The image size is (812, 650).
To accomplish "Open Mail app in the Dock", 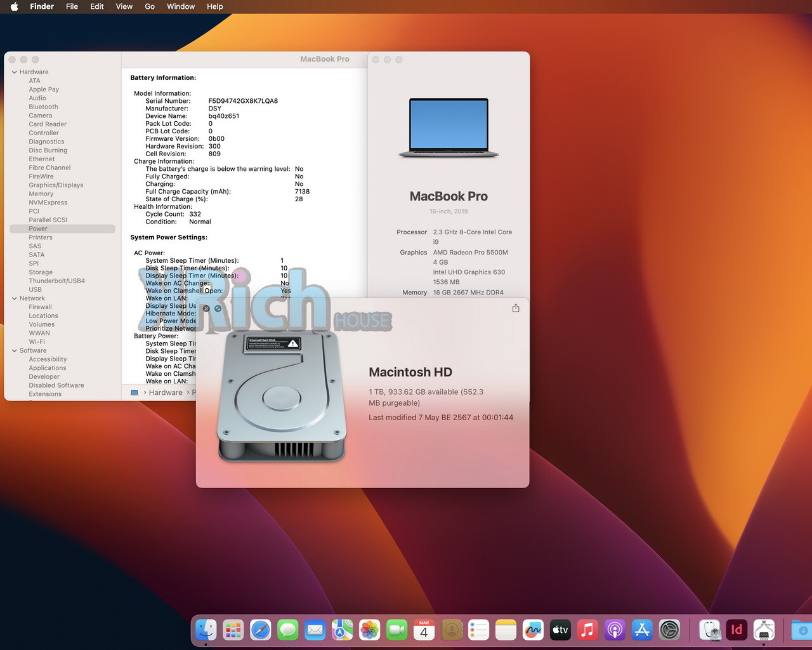I will (x=315, y=630).
